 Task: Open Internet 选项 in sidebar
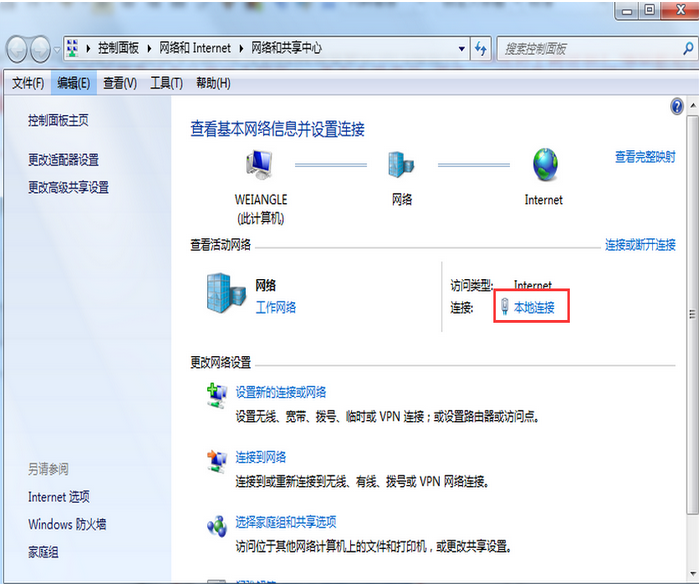[59, 496]
